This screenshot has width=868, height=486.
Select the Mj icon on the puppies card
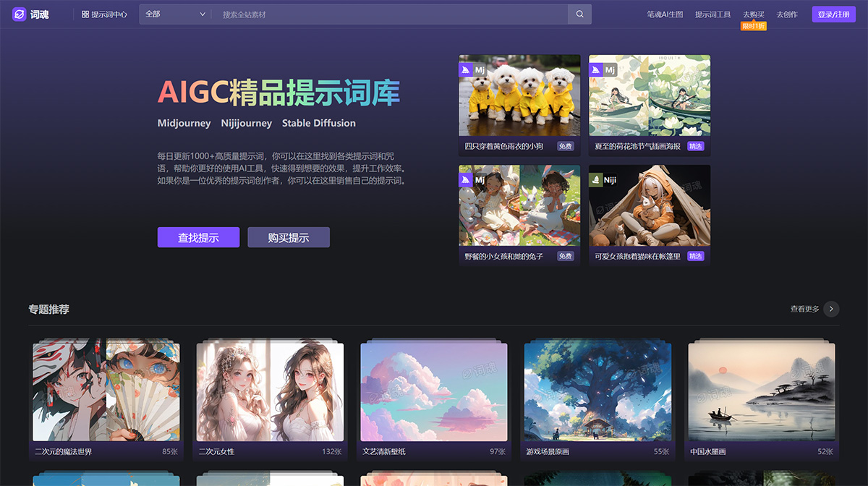click(x=465, y=69)
